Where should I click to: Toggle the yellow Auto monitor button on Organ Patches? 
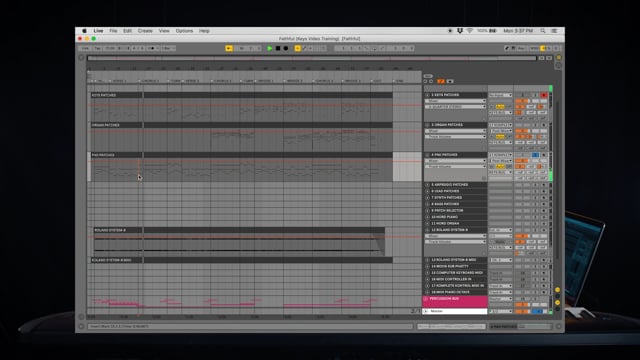click(x=500, y=137)
